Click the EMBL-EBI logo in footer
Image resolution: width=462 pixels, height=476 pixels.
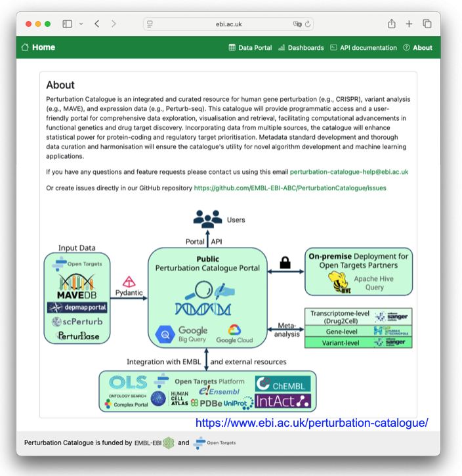click(154, 443)
